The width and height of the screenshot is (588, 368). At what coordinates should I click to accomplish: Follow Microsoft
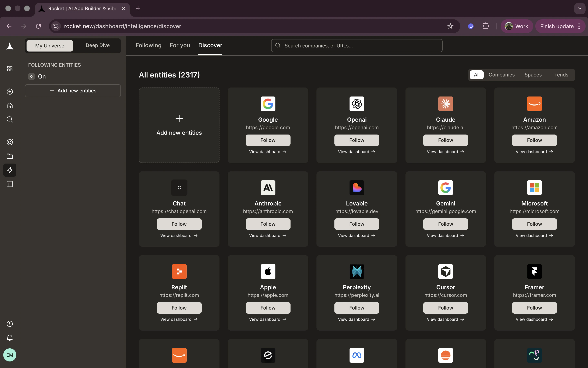534,224
